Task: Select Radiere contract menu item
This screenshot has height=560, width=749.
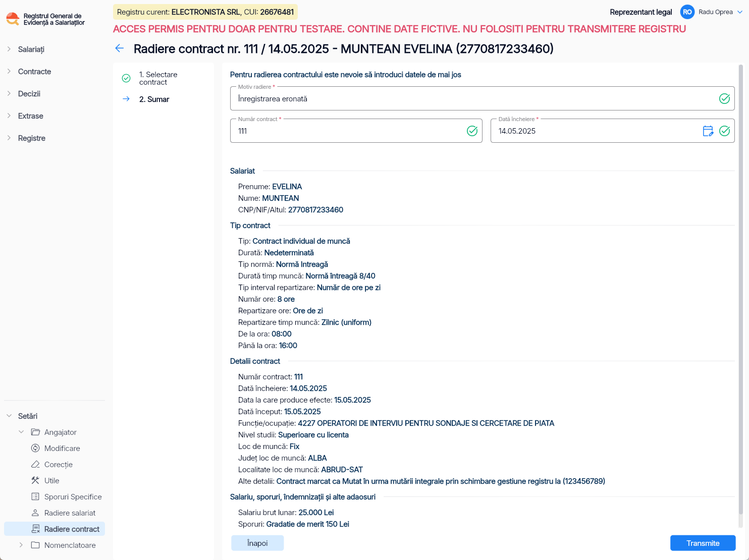Action: pos(55,529)
